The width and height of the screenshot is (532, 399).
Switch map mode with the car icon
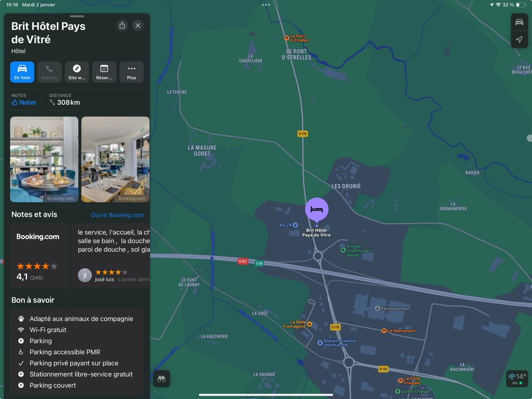(519, 22)
